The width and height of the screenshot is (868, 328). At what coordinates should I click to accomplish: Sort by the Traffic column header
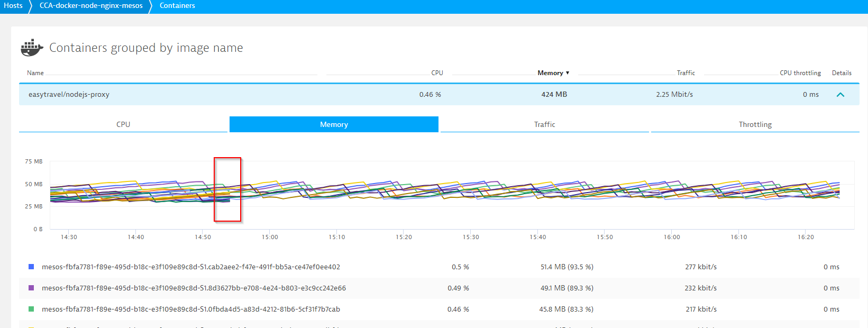click(x=686, y=73)
